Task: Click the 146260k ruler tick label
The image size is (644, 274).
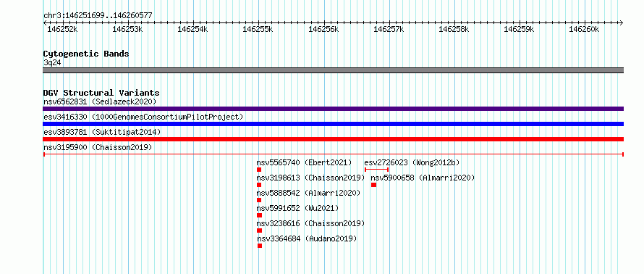Action: pyautogui.click(x=584, y=29)
